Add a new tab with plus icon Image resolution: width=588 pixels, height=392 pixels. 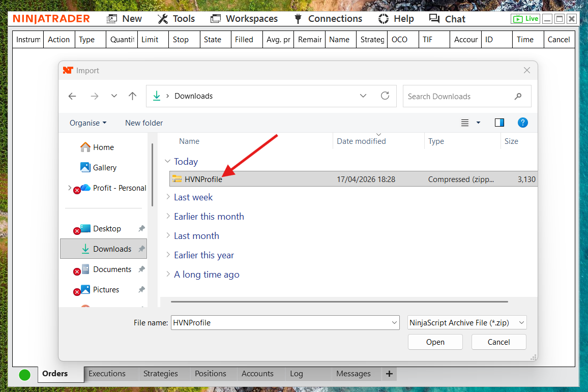point(389,374)
